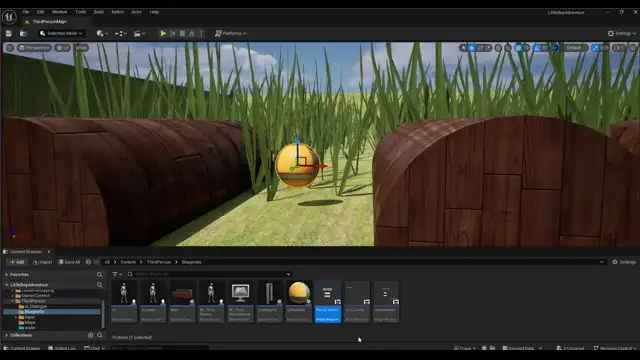Open the camera speed setting
Image resolution: width=640 pixels, height=360 pixels.
tap(619, 48)
